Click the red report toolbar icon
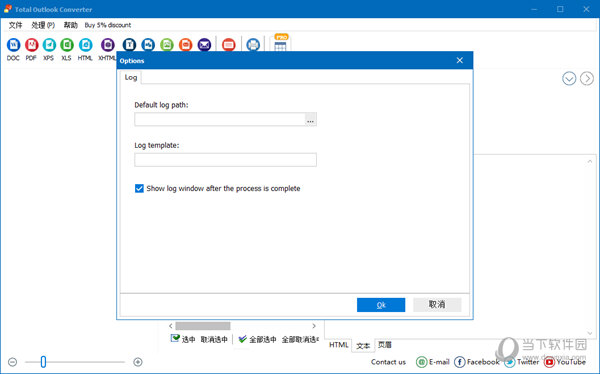Image resolution: width=600 pixels, height=374 pixels. coord(229,45)
